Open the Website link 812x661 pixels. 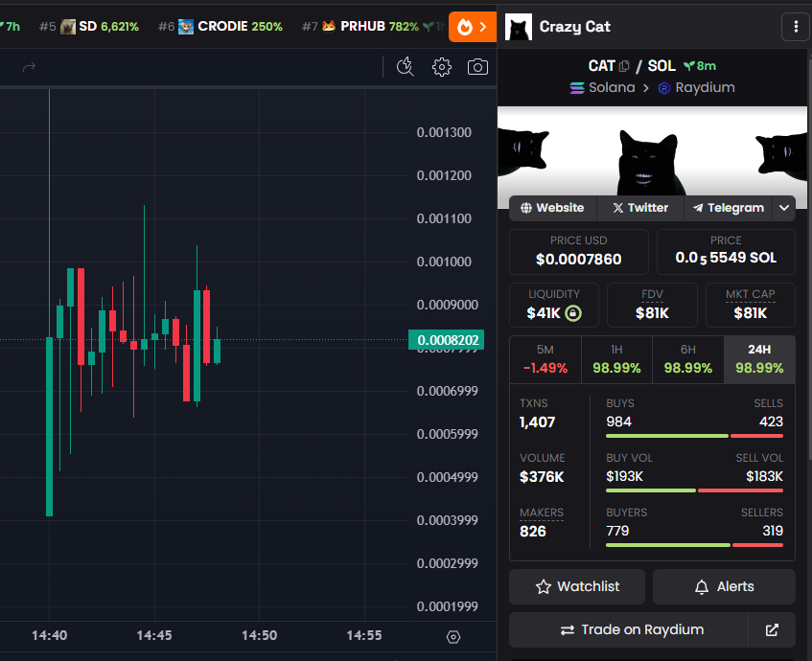click(x=552, y=208)
